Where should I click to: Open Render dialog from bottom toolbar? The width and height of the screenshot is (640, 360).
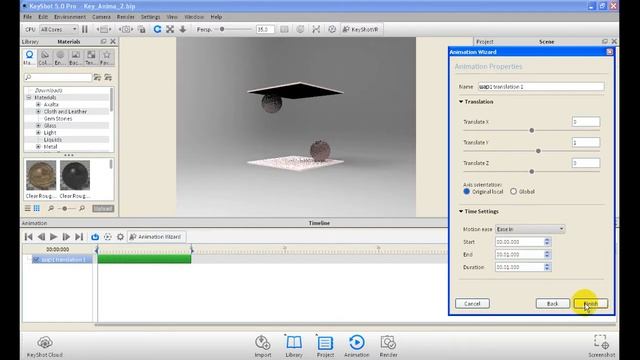click(388, 346)
